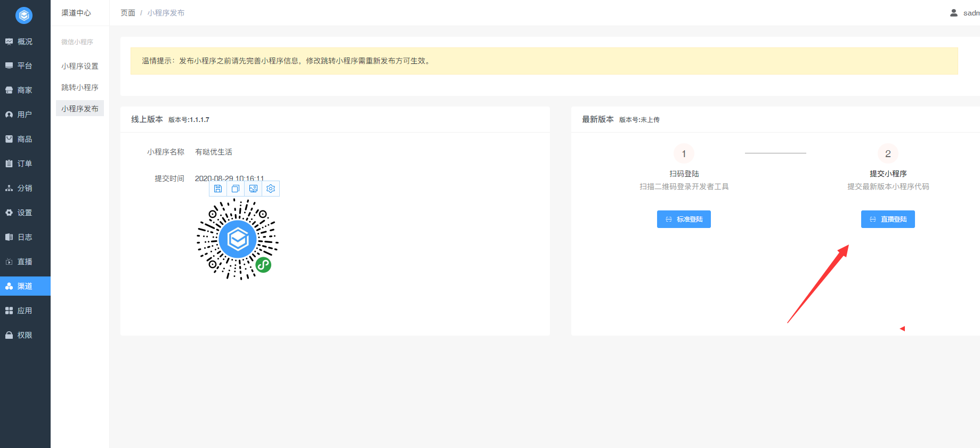980x448 pixels.
Task: Click step 2 circle 提交小程序
Action: coord(888,153)
